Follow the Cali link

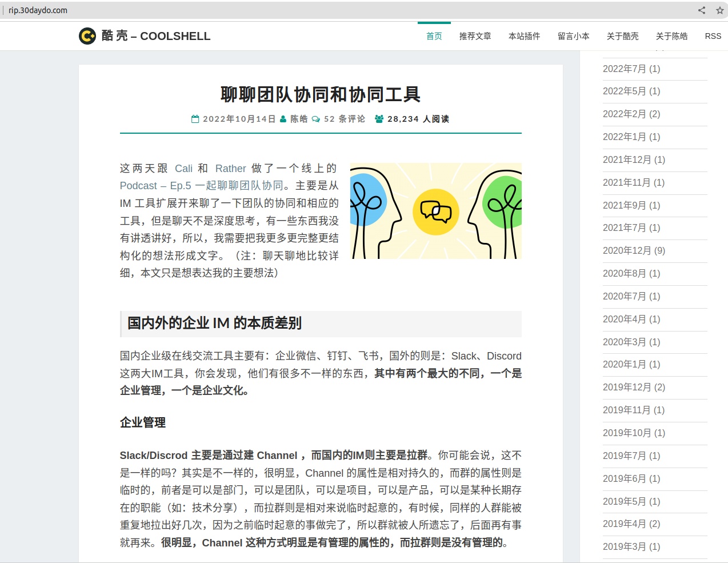183,169
